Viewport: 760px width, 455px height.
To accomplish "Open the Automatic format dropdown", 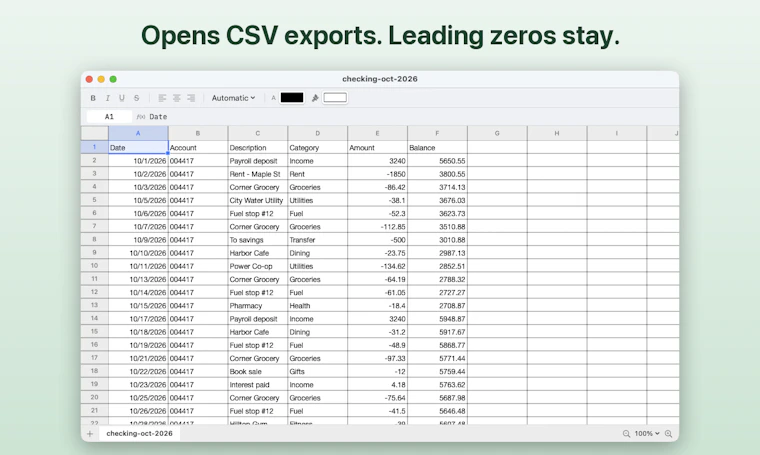I will click(233, 98).
